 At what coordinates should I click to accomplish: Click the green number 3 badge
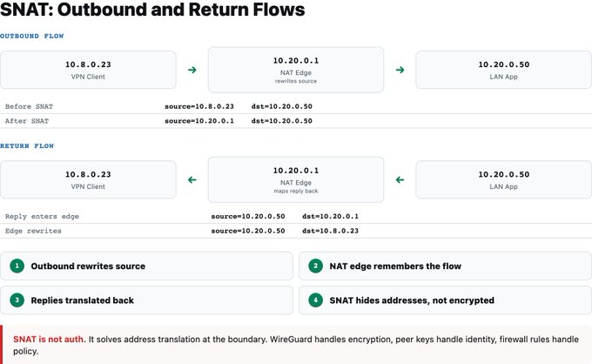[17, 300]
